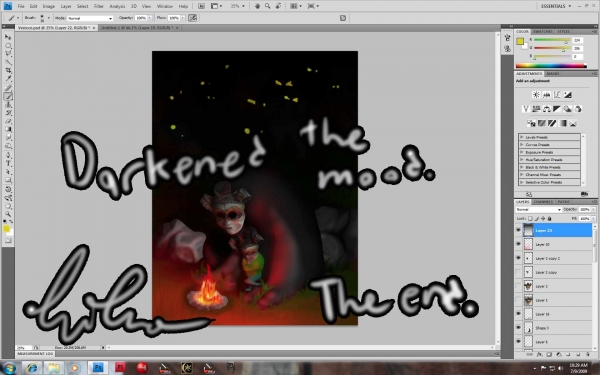The height and width of the screenshot is (375, 600).
Task: Show the Layer 2 copy layer
Action: pos(518,272)
